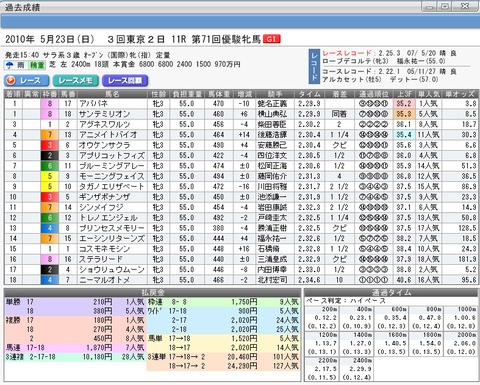Select horse name オウケンサクラ

click(x=104, y=145)
